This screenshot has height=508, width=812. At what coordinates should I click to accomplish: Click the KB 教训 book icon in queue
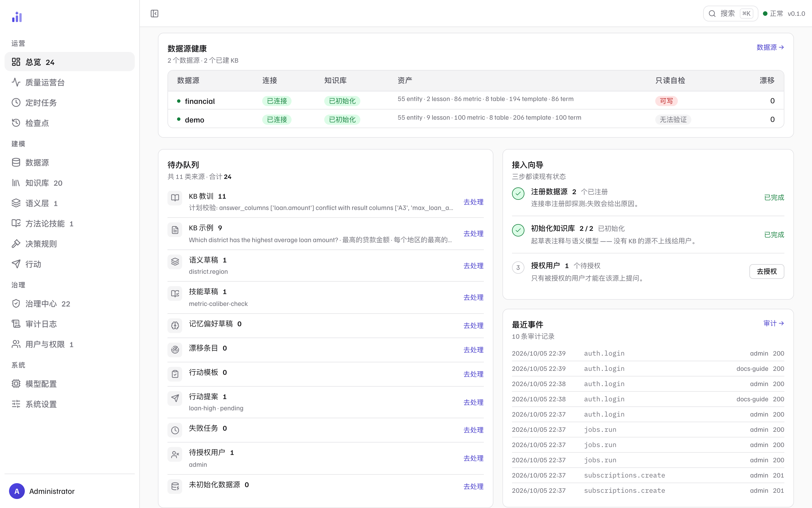point(175,198)
